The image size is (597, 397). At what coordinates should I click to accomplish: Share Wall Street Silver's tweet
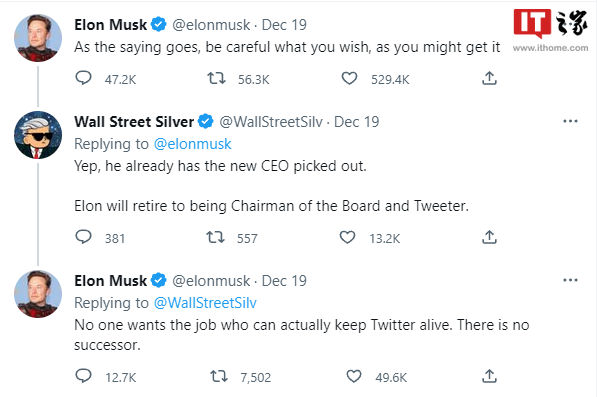489,237
